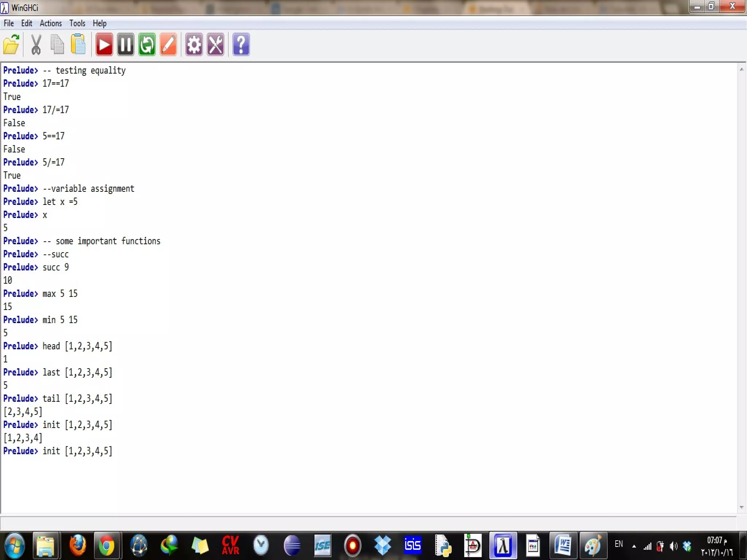Open the File menu
The height and width of the screenshot is (560, 747).
click(9, 23)
